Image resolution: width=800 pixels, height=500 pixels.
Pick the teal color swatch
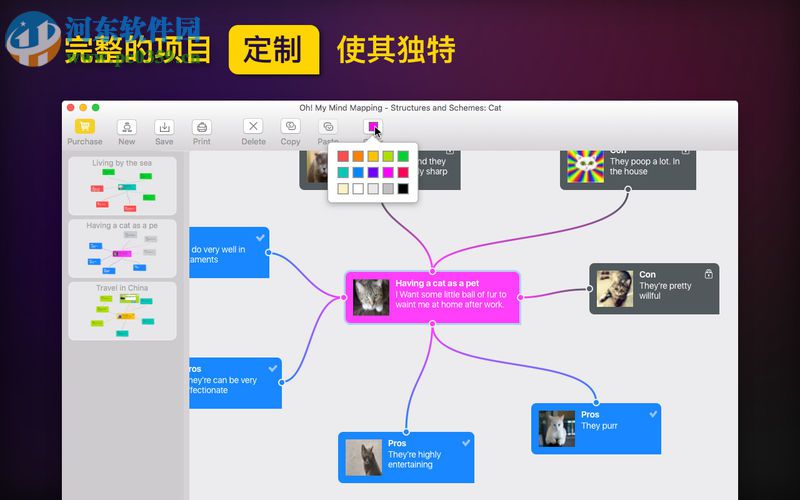click(343, 172)
